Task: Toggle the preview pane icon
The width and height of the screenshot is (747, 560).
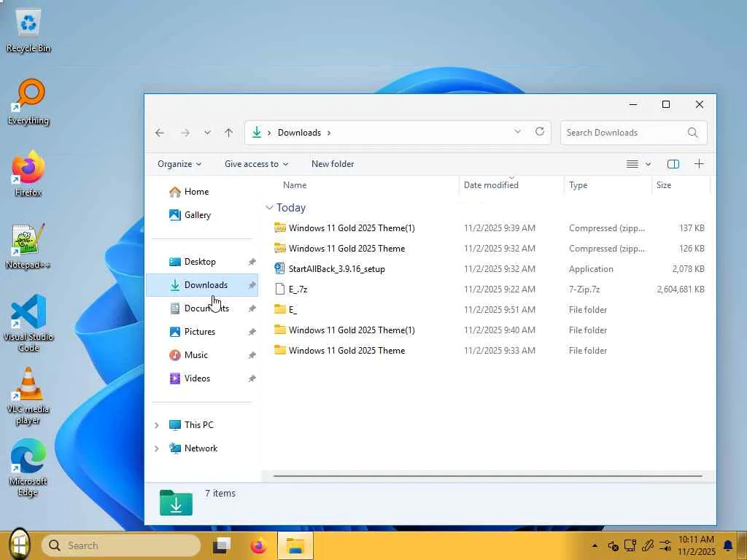Action: point(673,164)
